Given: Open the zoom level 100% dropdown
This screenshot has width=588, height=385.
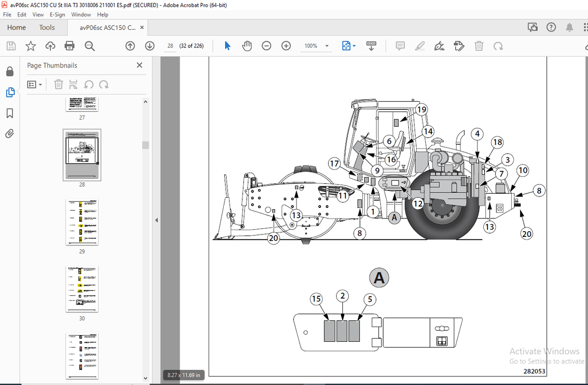Looking at the screenshot, I should tap(316, 46).
